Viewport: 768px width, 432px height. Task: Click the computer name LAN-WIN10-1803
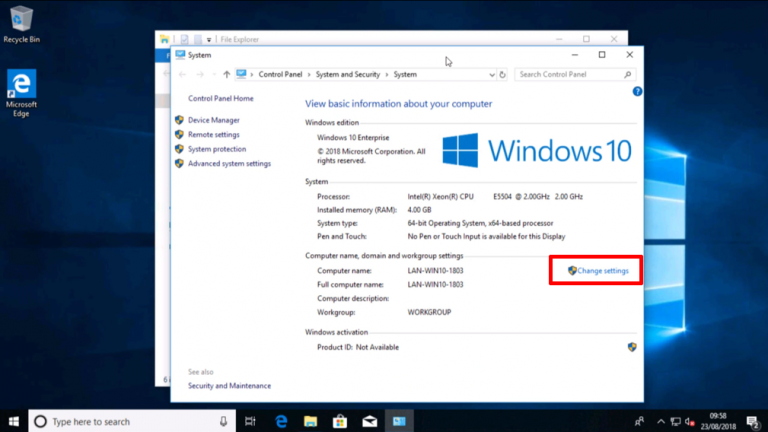pos(435,270)
